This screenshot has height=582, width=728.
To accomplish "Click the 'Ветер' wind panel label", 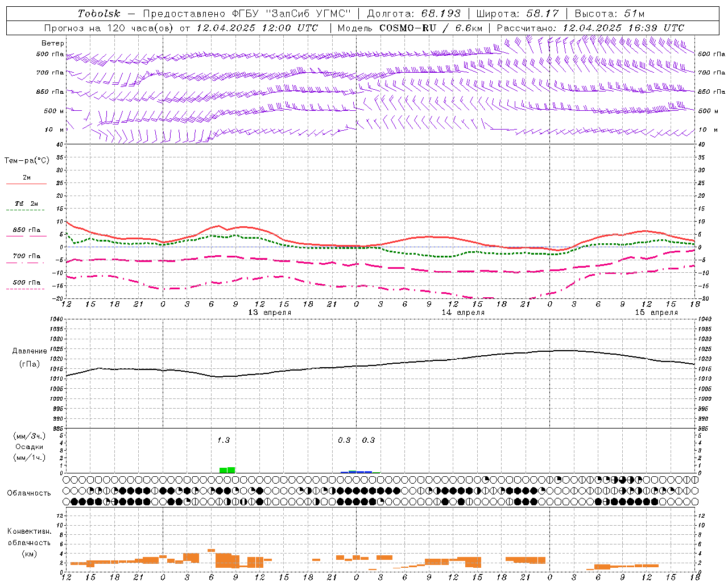I will pyautogui.click(x=53, y=43).
